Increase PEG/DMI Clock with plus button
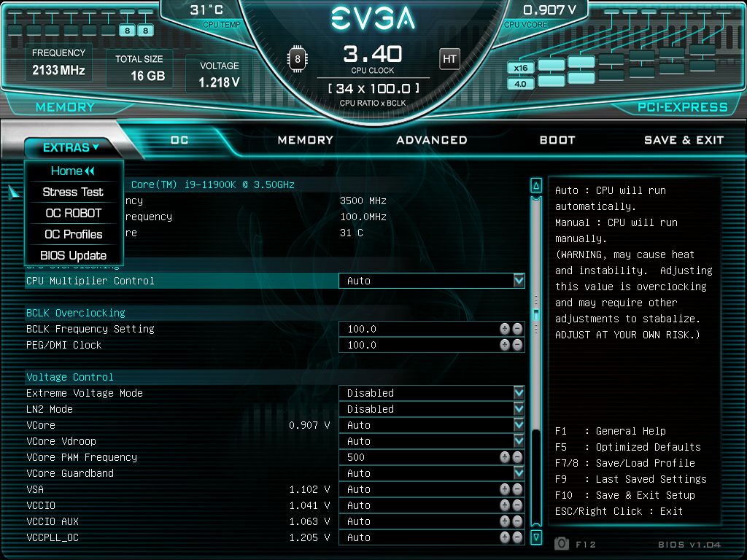 pyautogui.click(x=505, y=345)
